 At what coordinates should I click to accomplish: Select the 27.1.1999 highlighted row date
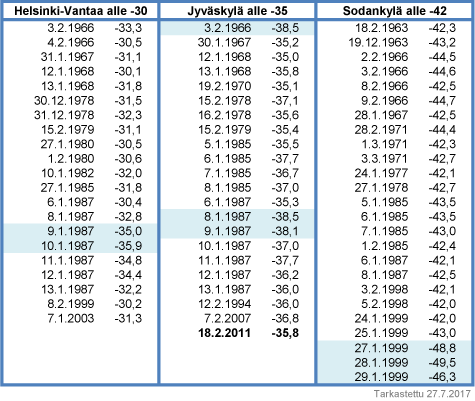pos(381,348)
